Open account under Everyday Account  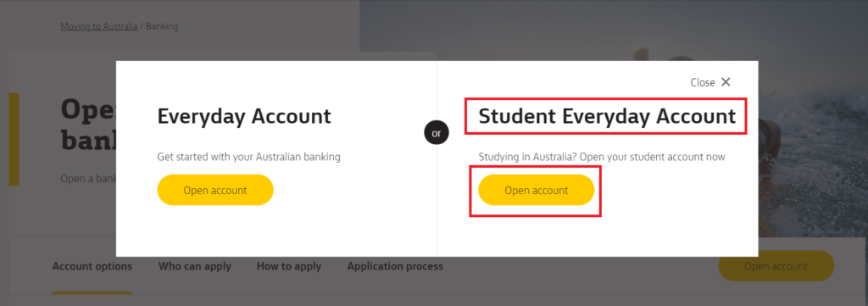click(215, 190)
